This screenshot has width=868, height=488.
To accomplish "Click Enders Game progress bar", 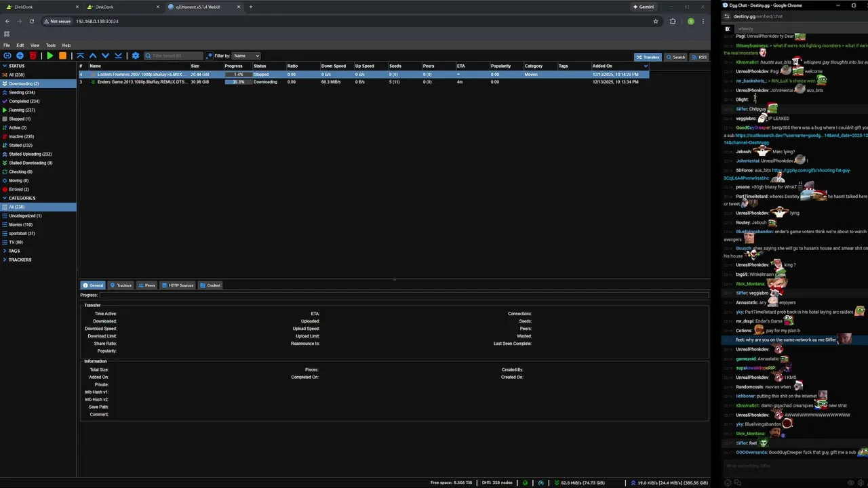I will pos(238,82).
